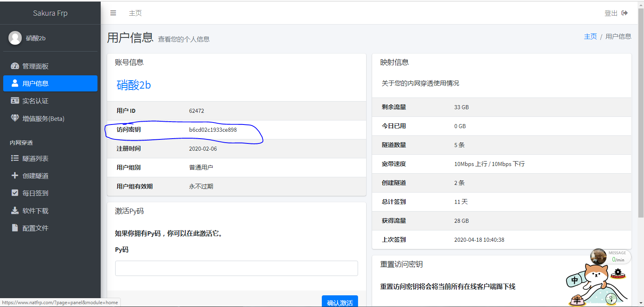
Task: Click the bandwidth value 10Mbps 上行 / 10Mbps 下行
Action: [489, 164]
